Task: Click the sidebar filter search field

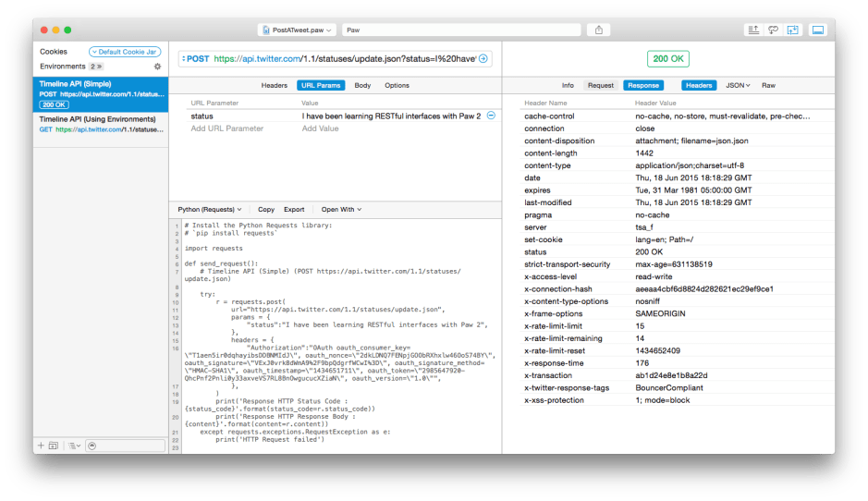Action: (125, 446)
